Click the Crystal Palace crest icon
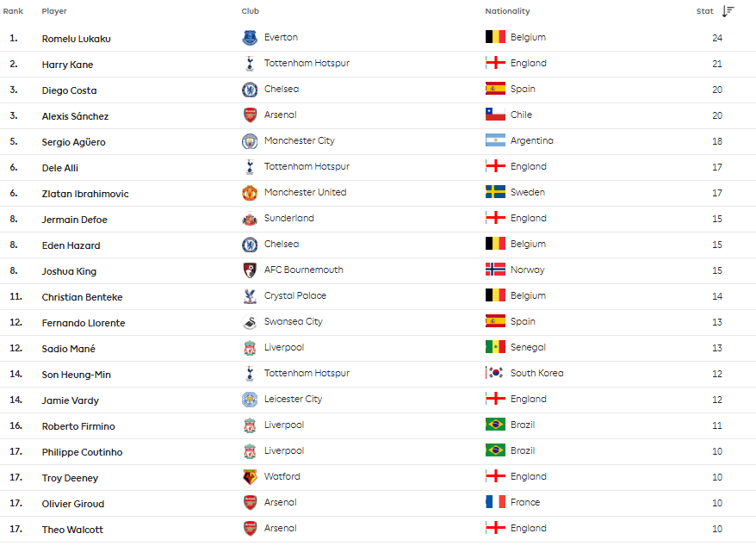The width and height of the screenshot is (756, 546). tap(250, 296)
